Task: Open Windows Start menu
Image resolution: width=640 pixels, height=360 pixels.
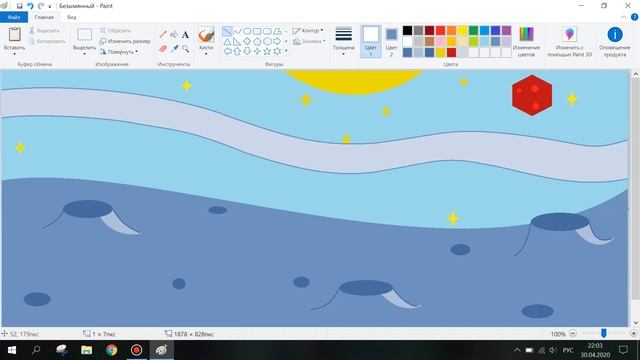Action: (x=12, y=350)
